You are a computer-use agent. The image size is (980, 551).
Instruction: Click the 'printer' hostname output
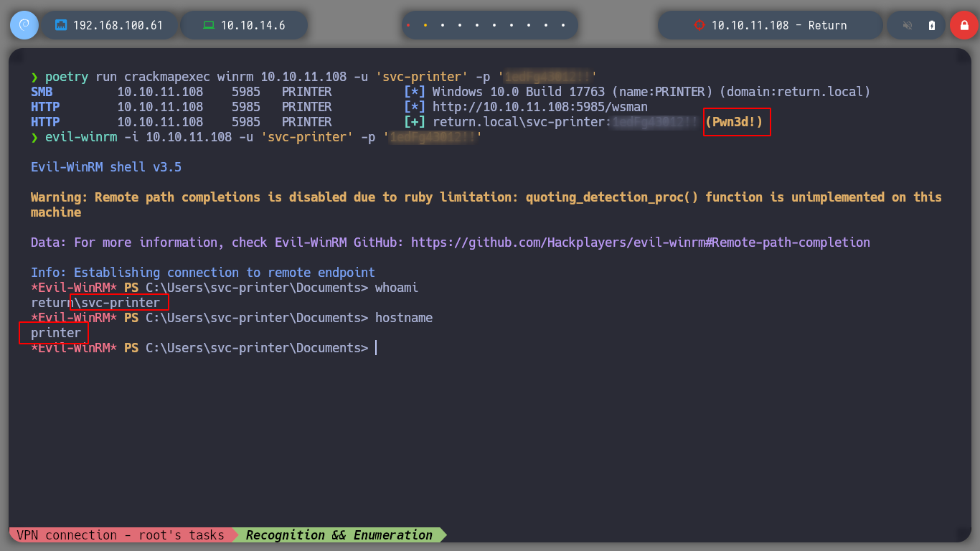pyautogui.click(x=56, y=333)
